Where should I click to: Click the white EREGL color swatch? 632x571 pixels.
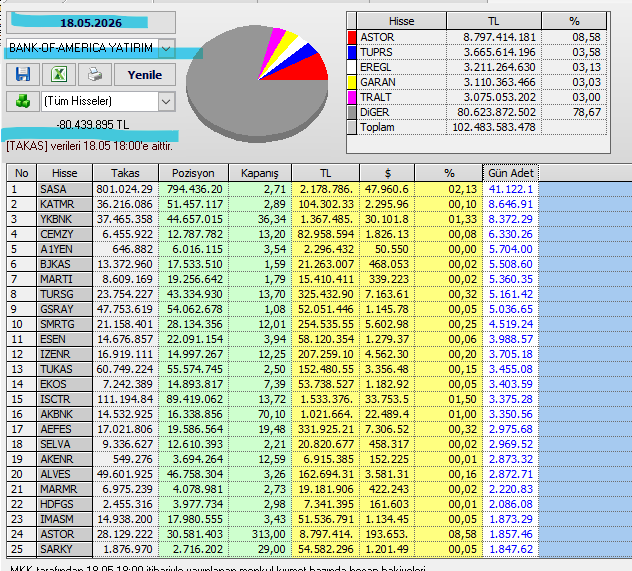[352, 67]
